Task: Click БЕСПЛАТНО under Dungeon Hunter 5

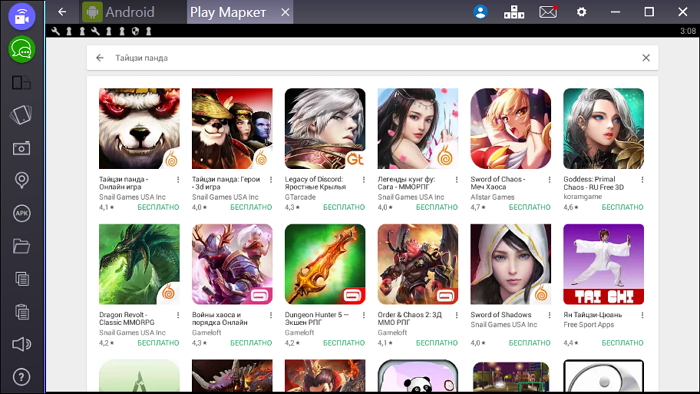Action: pos(344,343)
